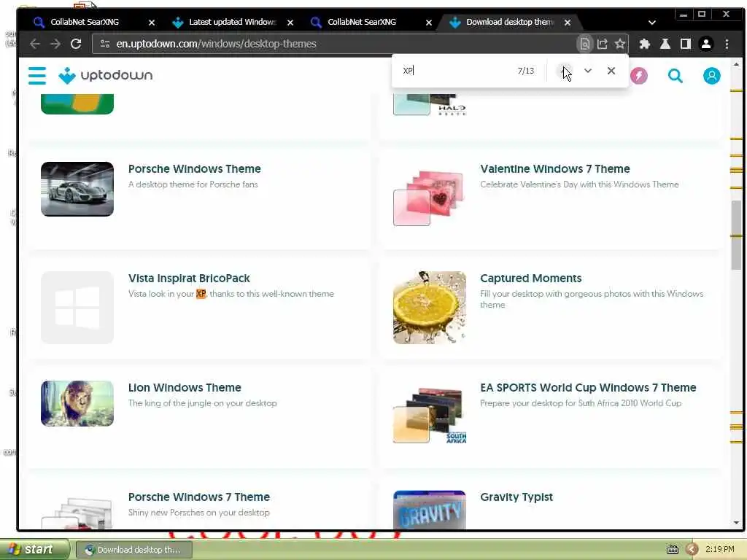Close the first CollabNet SearXNG tab

[152, 23]
